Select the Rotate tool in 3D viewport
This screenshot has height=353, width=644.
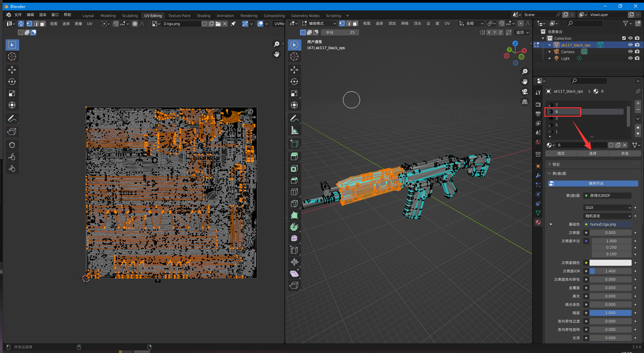294,82
